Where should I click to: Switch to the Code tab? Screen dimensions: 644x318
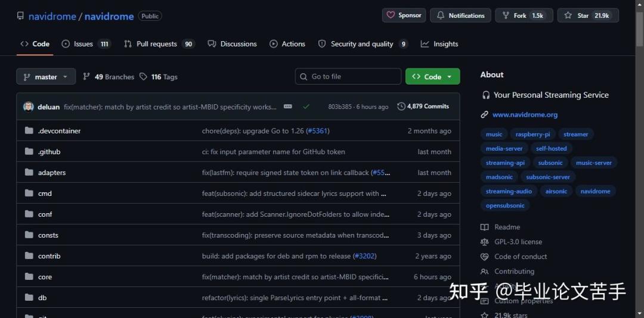[35, 44]
